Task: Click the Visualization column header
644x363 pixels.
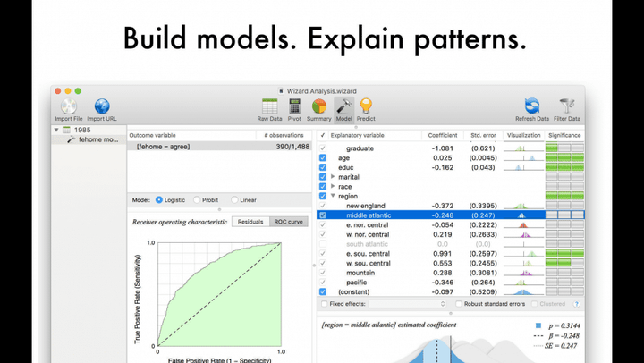Action: [x=523, y=135]
